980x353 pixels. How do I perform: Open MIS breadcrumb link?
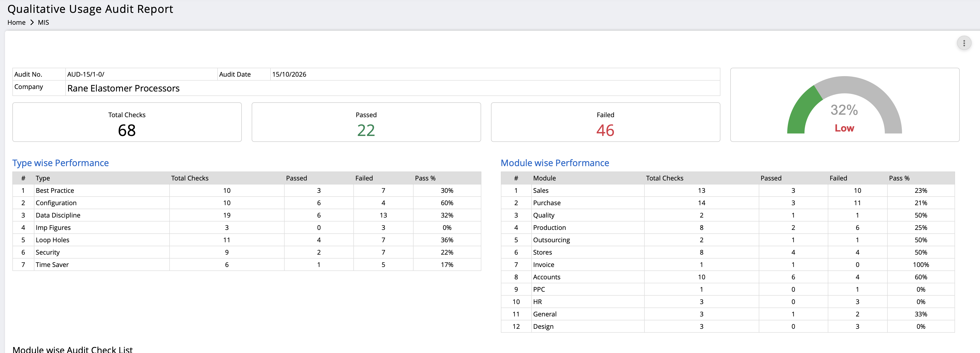point(43,22)
